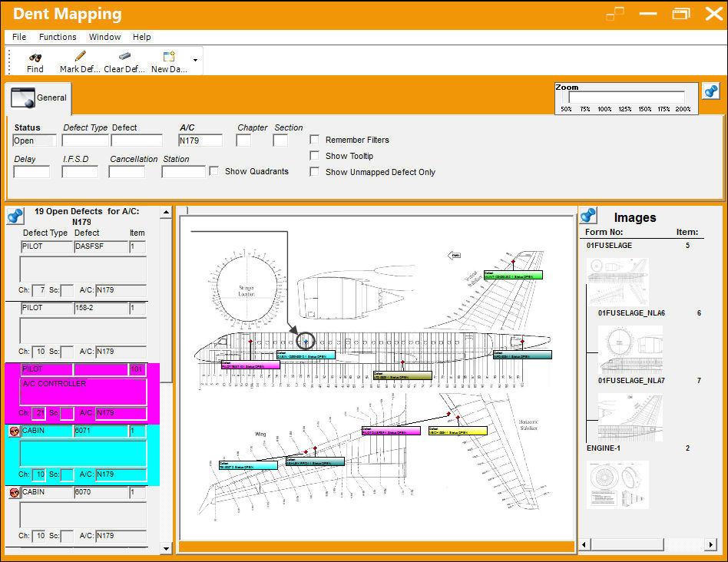Open the File menu
Screen dimensions: 728x562
[x=19, y=37]
